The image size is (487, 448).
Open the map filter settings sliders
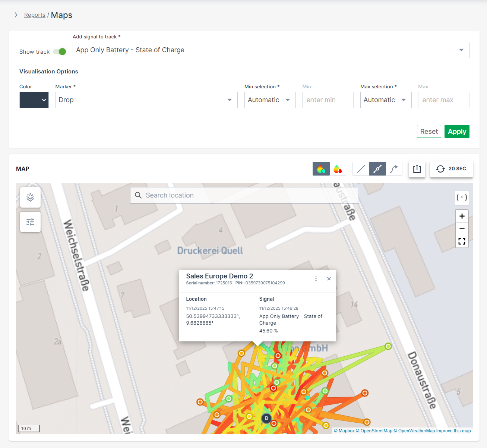point(30,222)
